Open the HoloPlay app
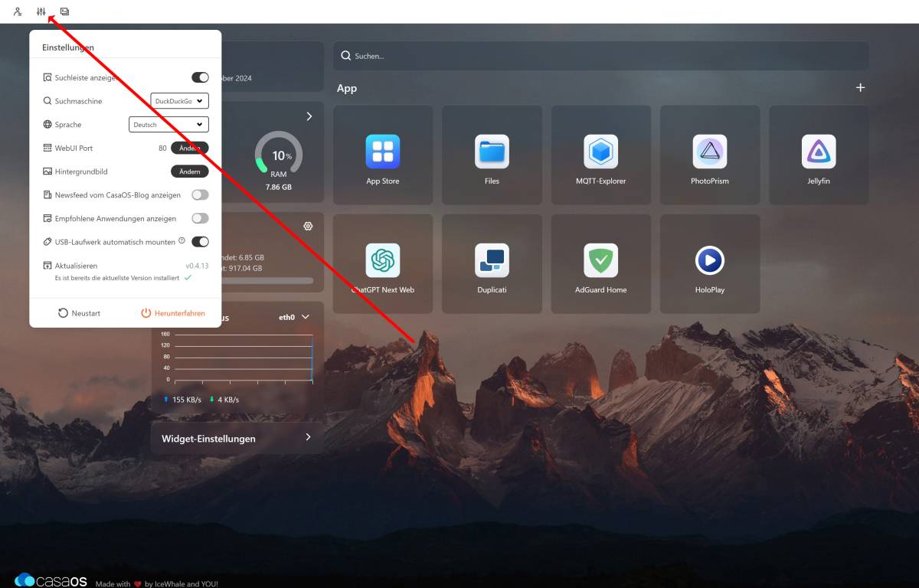919x588 pixels. point(710,263)
